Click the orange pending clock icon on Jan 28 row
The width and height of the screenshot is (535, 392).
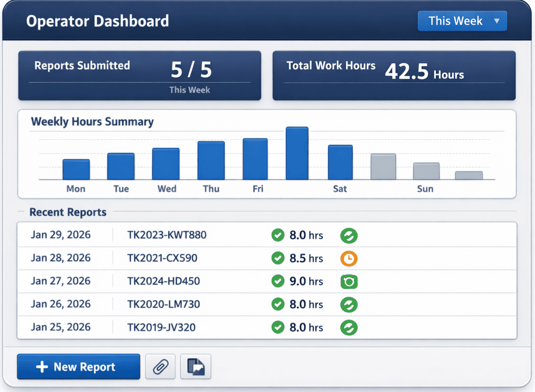(349, 258)
